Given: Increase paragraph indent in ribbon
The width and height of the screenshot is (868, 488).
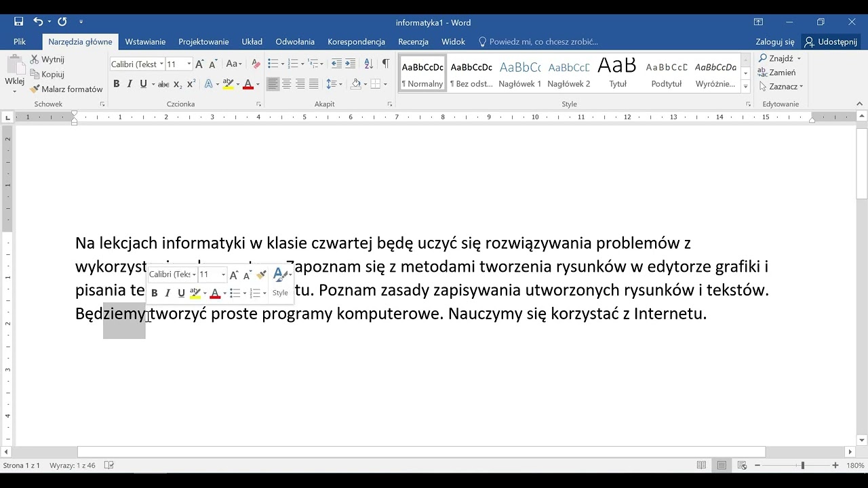Looking at the screenshot, I should tap(350, 64).
